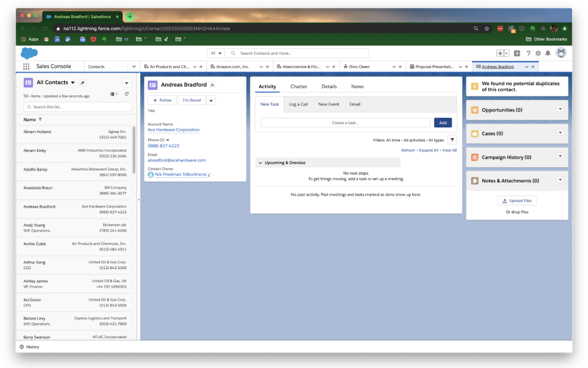The height and width of the screenshot is (368, 588).
Task: Click the Campaign History target icon
Action: (x=475, y=158)
